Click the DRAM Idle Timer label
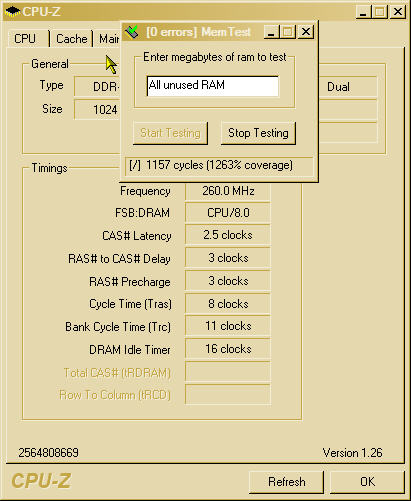 coord(130,350)
